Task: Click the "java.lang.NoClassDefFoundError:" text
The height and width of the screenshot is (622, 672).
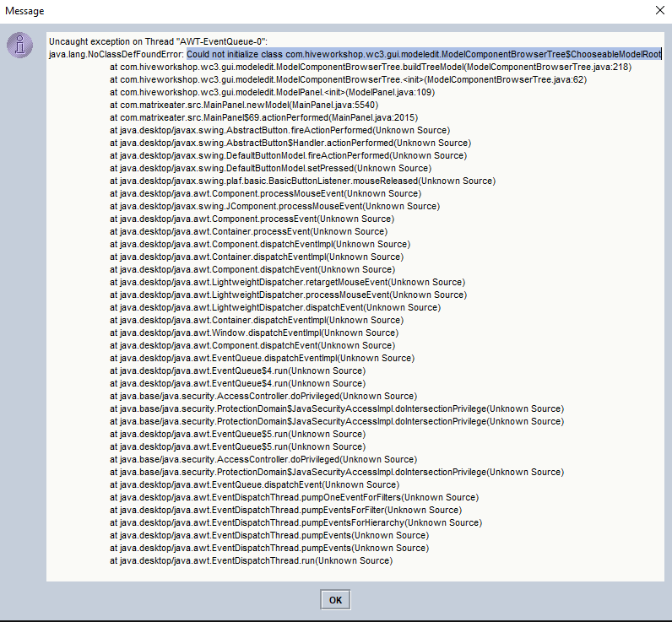Action: point(117,54)
